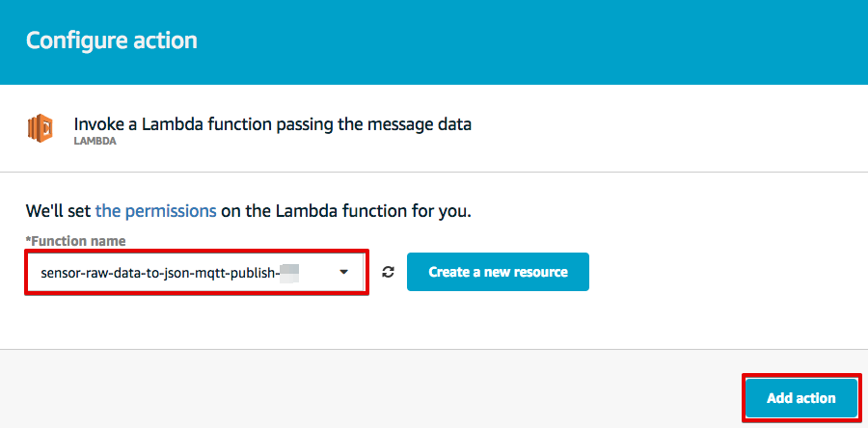Click Create a new resource button
This screenshot has width=868, height=428.
coord(498,272)
